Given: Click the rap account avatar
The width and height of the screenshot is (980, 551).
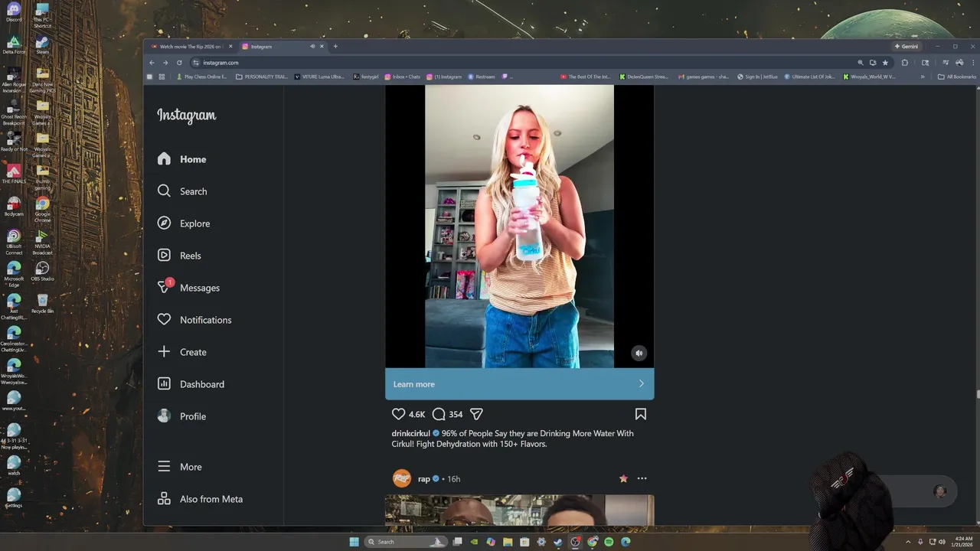Looking at the screenshot, I should pyautogui.click(x=401, y=479).
